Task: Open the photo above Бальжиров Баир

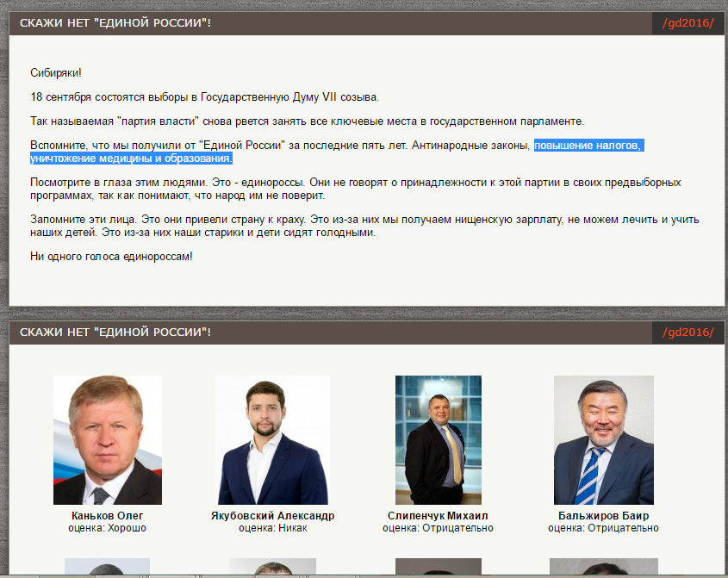Action: 603,439
